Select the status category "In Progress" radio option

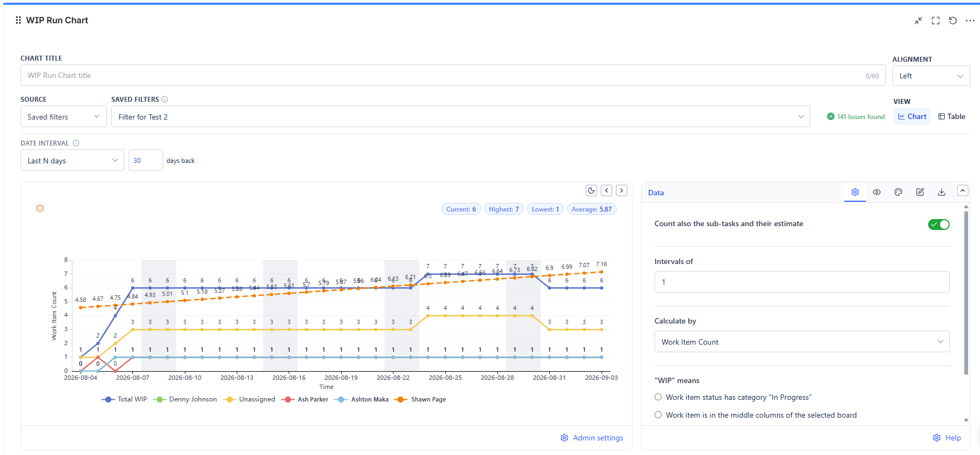tap(658, 397)
